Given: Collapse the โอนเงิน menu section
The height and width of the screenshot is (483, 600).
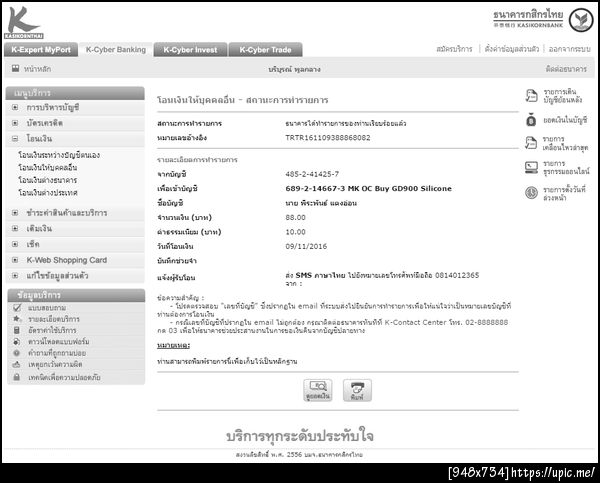Looking at the screenshot, I should point(15,139).
